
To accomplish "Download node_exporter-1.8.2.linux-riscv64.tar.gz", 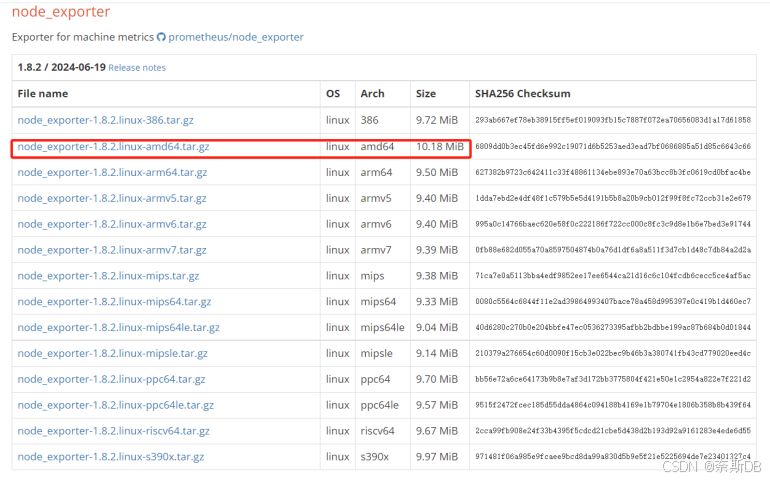I will tap(113, 431).
